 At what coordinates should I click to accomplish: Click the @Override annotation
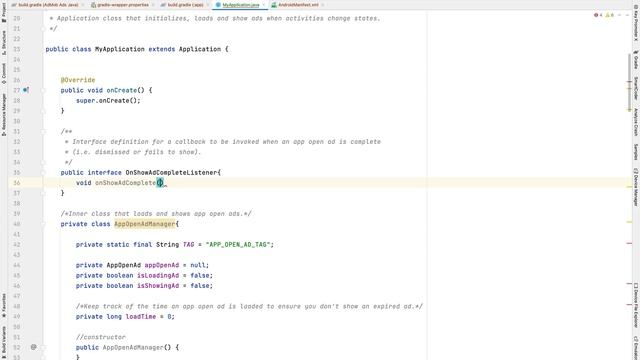78,80
